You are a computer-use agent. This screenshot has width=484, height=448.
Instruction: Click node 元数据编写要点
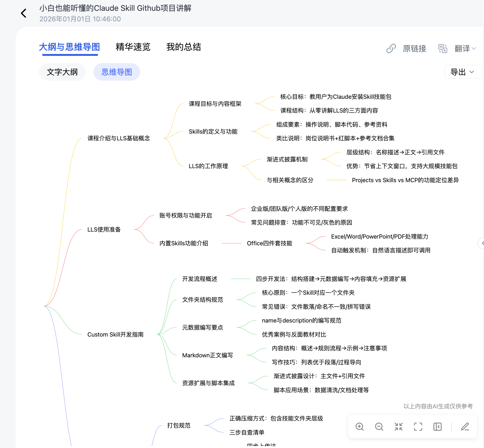(x=203, y=327)
